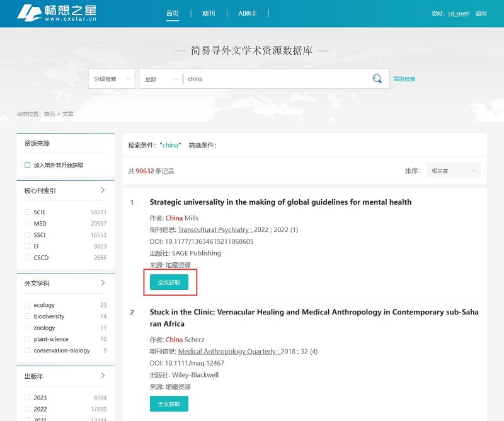Click 首页 in the breadcrumb
Viewport: 504px width, 421px height.
coord(50,114)
